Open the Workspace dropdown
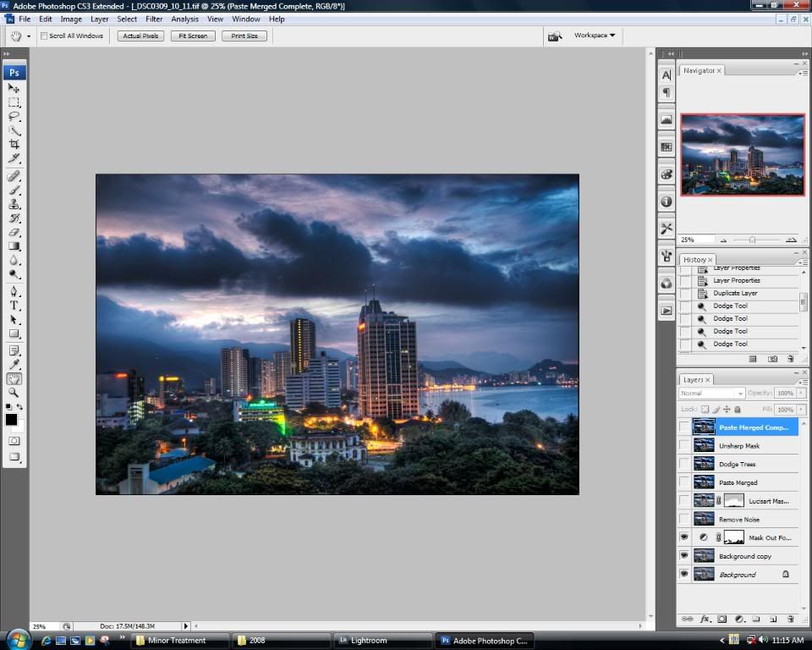The width and height of the screenshot is (812, 650). click(595, 36)
